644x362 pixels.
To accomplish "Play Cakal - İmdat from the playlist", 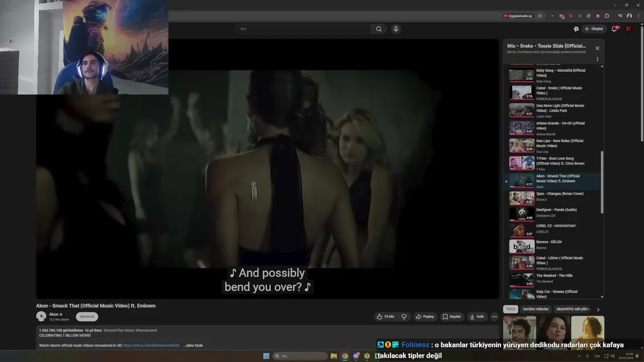I will click(x=553, y=93).
